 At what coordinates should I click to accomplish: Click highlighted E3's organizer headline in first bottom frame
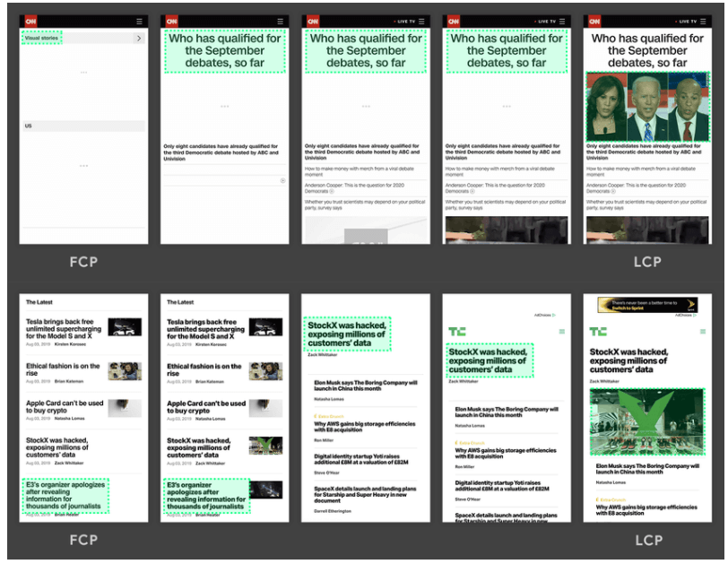point(65,496)
